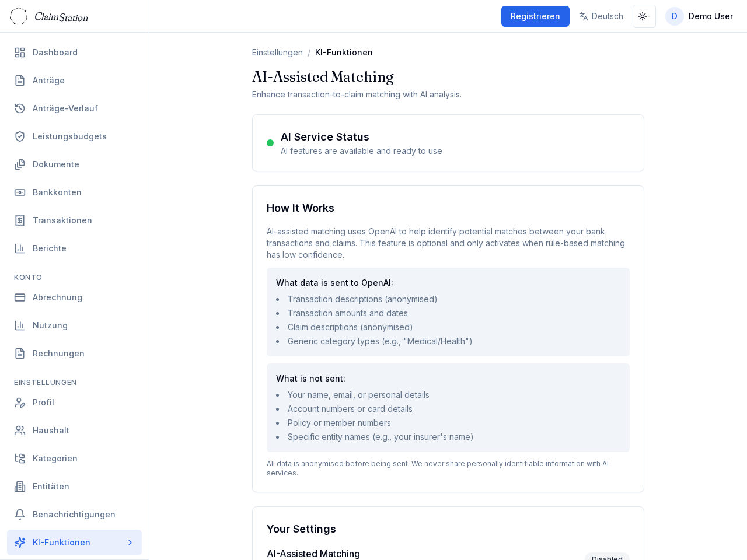Follow the Einstellungen breadcrumb link
747x560 pixels.
click(x=277, y=52)
